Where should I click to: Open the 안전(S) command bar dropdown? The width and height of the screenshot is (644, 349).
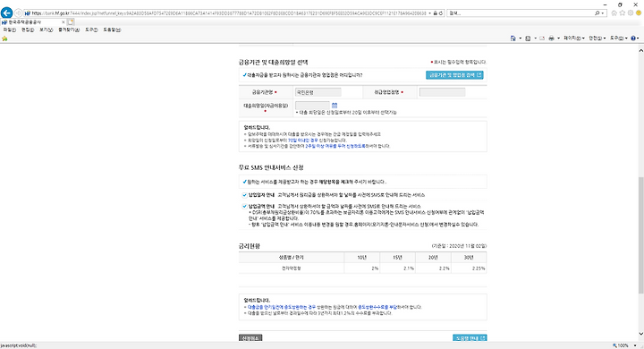point(598,38)
